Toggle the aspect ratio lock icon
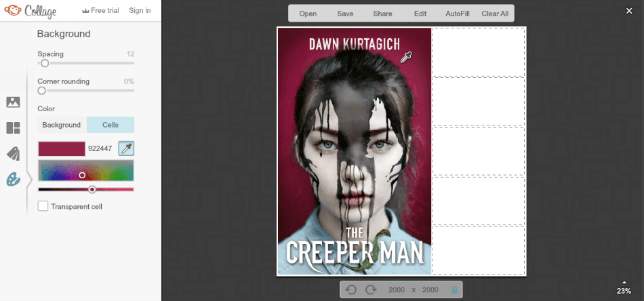The width and height of the screenshot is (644, 301). coord(455,290)
